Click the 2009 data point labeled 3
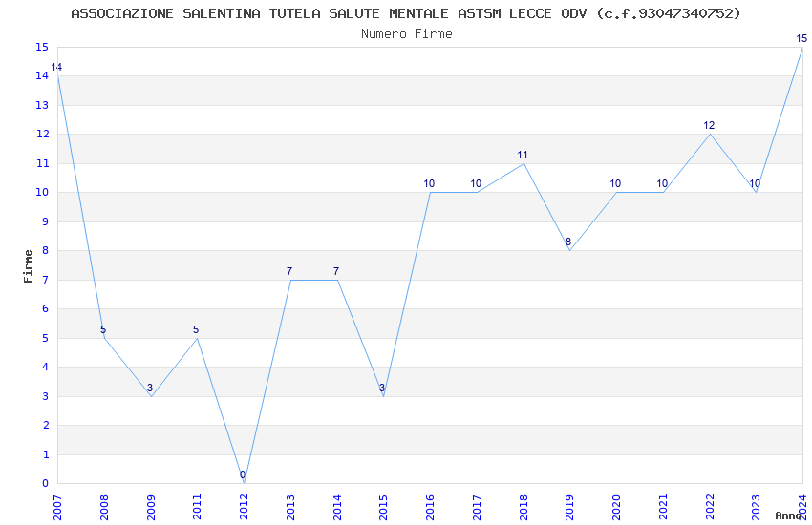The height and width of the screenshot is (525, 812). coord(151,396)
